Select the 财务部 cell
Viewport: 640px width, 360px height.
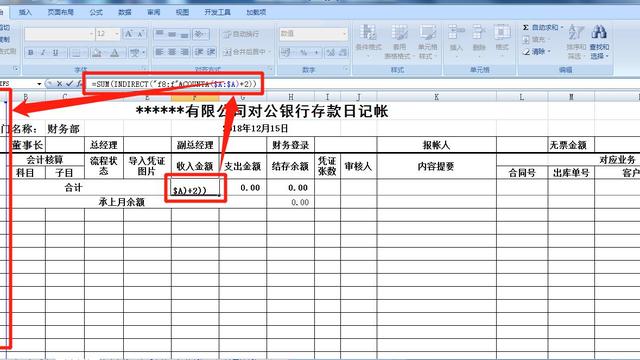(x=63, y=129)
